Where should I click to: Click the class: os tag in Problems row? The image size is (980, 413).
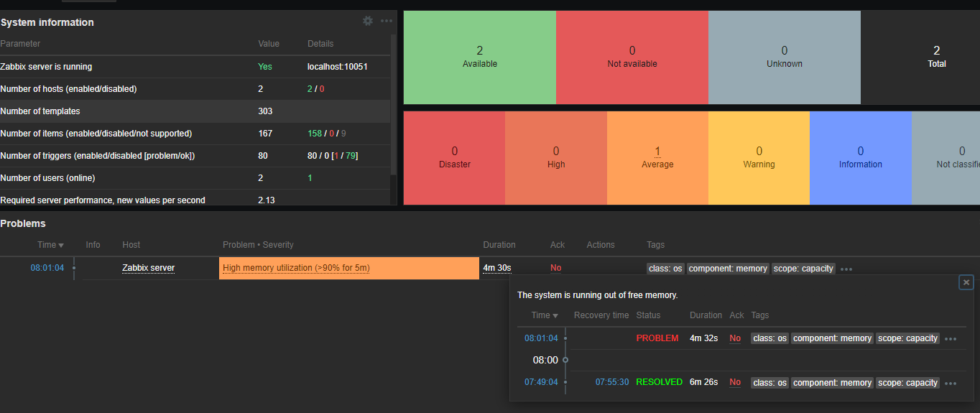[x=665, y=269]
